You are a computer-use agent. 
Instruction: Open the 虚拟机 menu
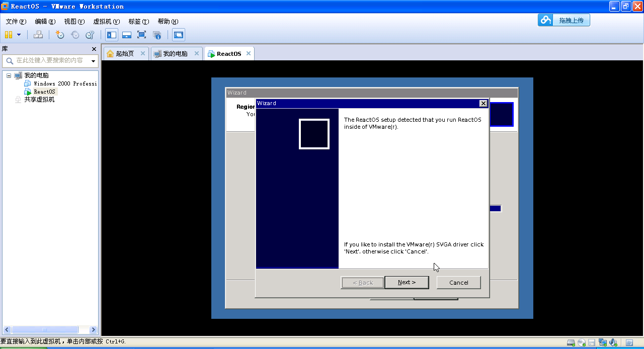(x=107, y=22)
